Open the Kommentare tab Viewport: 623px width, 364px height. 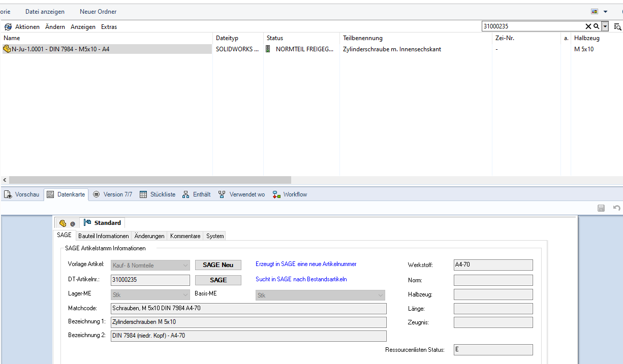click(185, 236)
